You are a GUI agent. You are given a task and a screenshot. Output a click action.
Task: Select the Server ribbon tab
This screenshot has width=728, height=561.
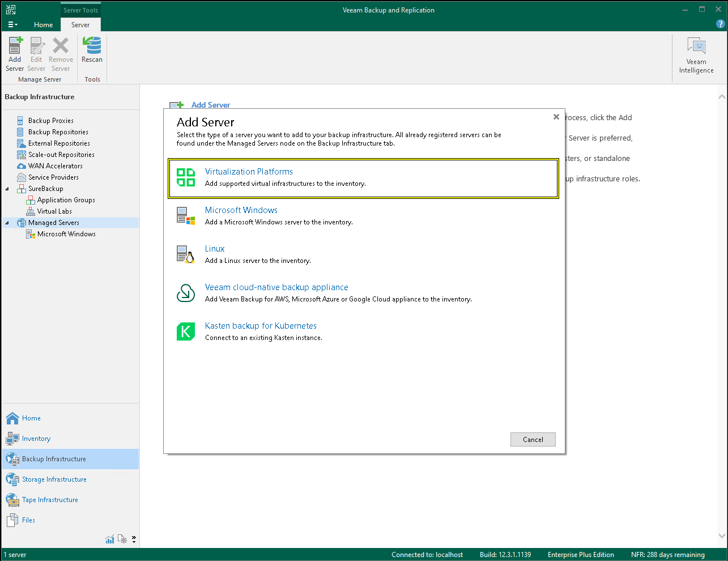[80, 24]
